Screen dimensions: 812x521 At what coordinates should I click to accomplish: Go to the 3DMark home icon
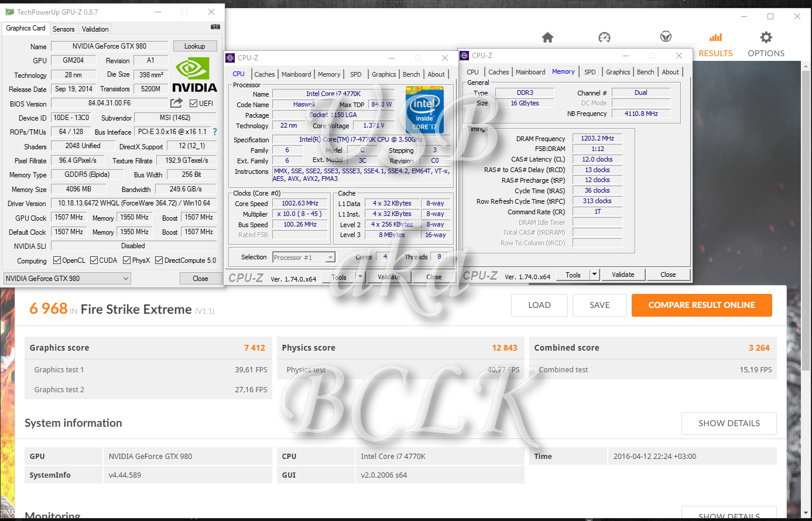click(x=547, y=37)
